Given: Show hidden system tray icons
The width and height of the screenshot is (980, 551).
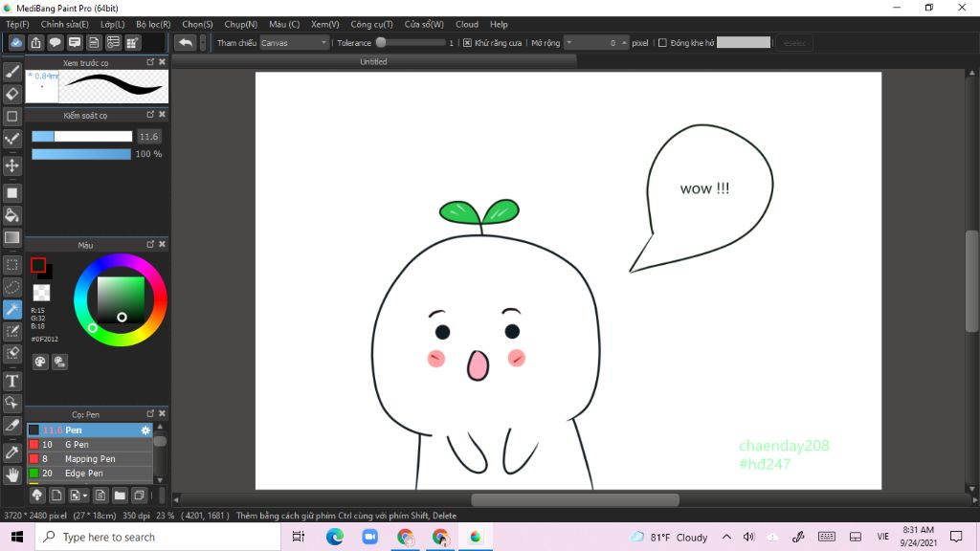Looking at the screenshot, I should (726, 537).
